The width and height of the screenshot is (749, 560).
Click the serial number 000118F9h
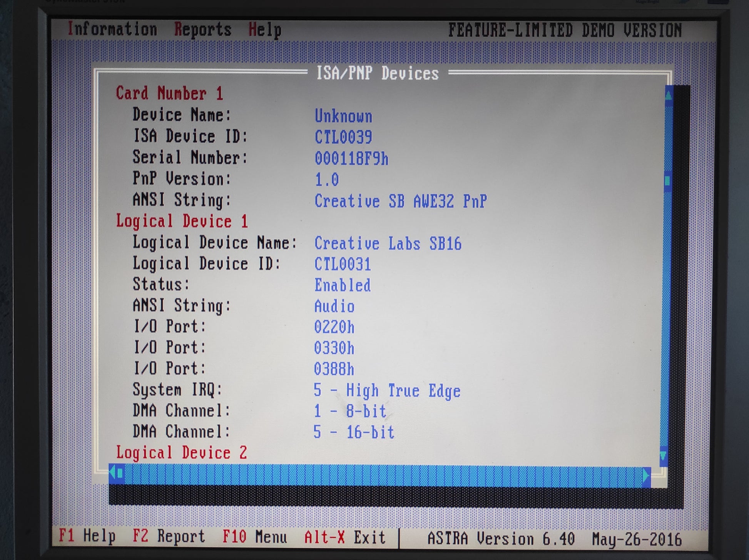pyautogui.click(x=352, y=158)
